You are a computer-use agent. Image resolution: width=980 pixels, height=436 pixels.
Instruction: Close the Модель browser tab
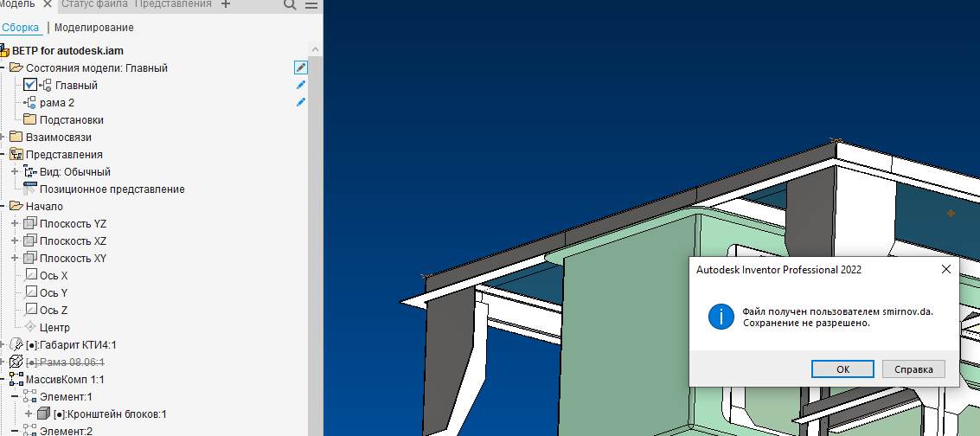[47, 3]
